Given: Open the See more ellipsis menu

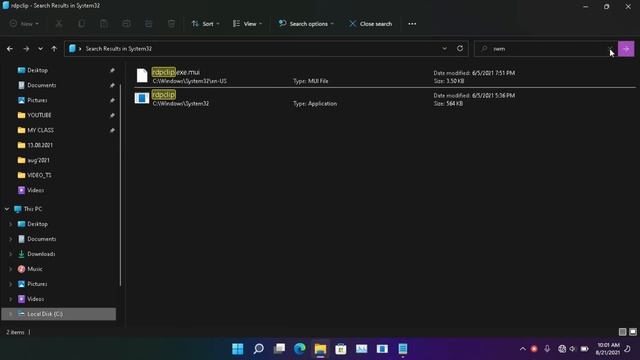Looking at the screenshot, I should pos(412,24).
